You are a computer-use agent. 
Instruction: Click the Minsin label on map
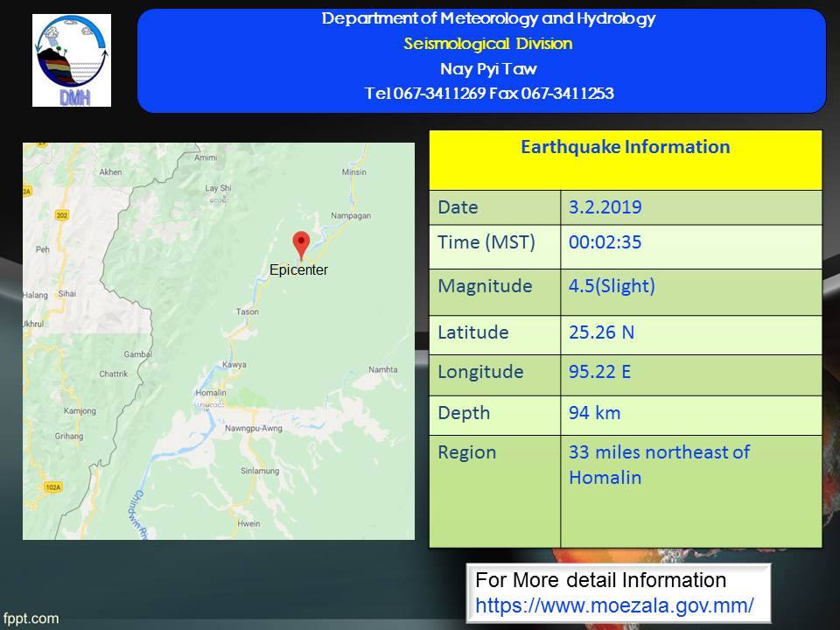354,172
